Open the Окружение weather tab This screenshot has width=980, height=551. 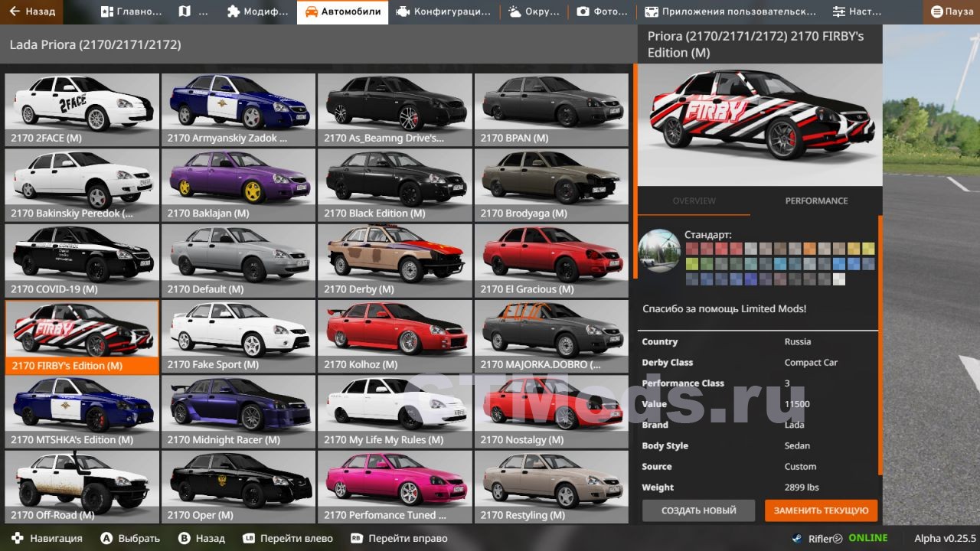[x=533, y=11]
